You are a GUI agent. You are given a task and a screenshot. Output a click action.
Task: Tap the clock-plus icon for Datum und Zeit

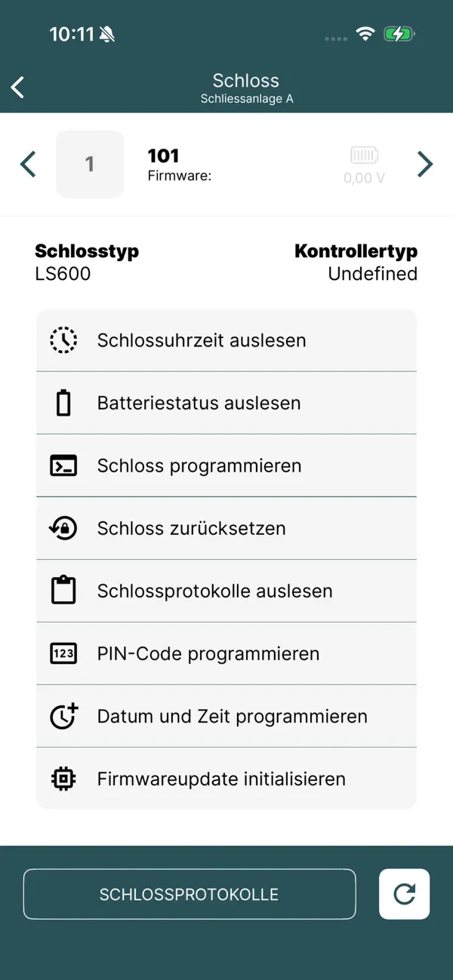63,716
